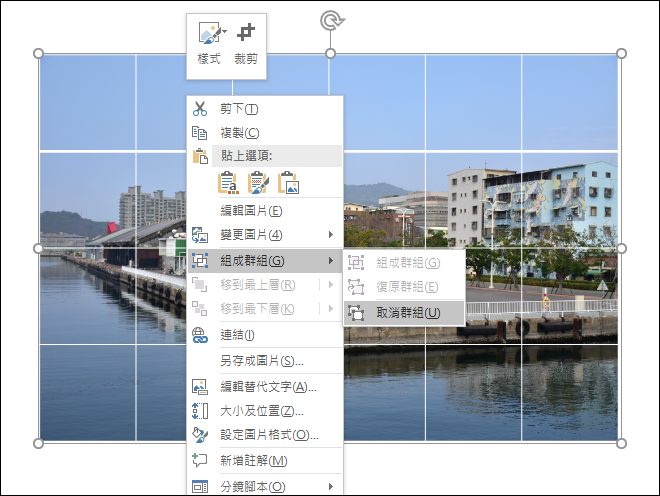Select 組成群組(G) in main context menu
This screenshot has height=496, width=660.
click(x=265, y=261)
